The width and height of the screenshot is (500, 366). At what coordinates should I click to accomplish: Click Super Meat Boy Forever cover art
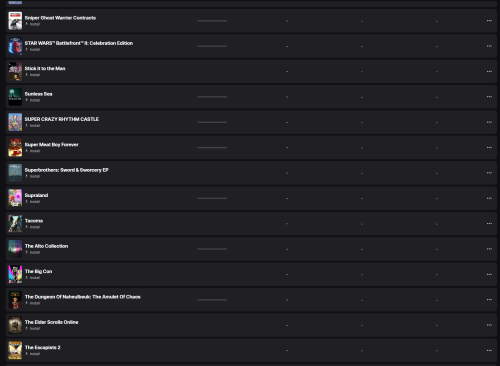tap(15, 147)
